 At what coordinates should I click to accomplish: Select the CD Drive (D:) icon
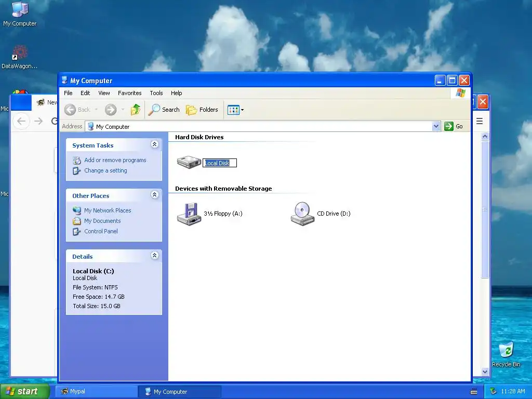pos(302,214)
